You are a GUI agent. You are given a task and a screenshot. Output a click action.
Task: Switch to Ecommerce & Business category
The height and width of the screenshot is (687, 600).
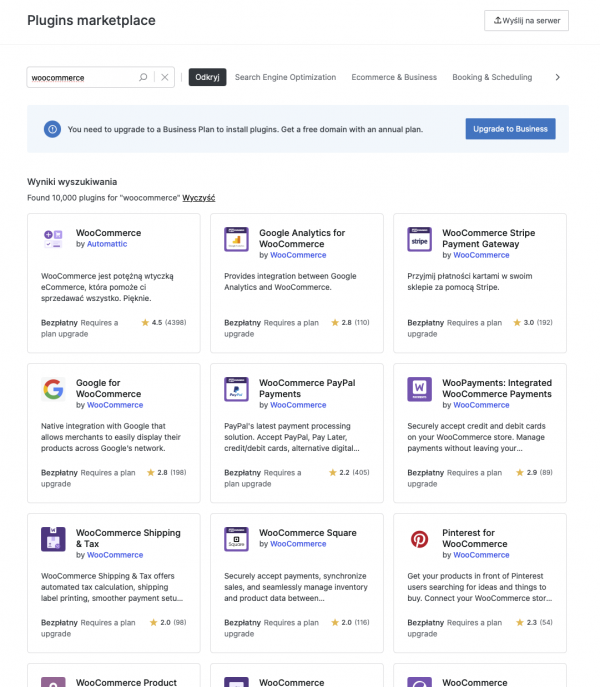[394, 77]
